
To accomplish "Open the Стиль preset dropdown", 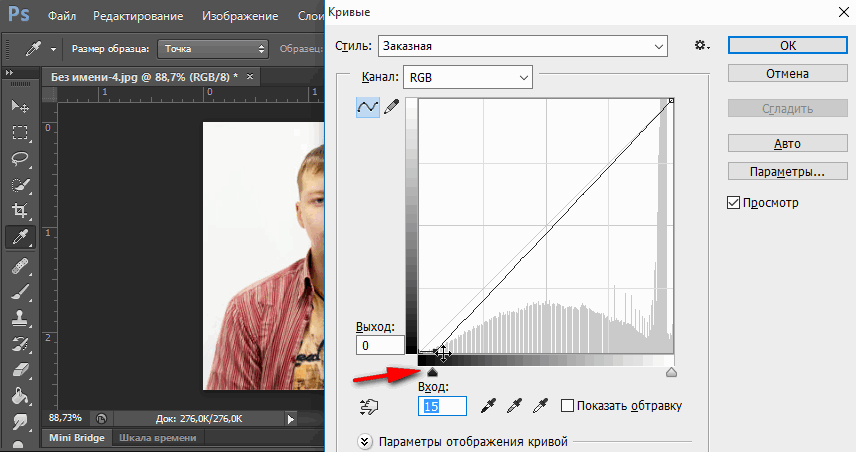I will point(521,45).
